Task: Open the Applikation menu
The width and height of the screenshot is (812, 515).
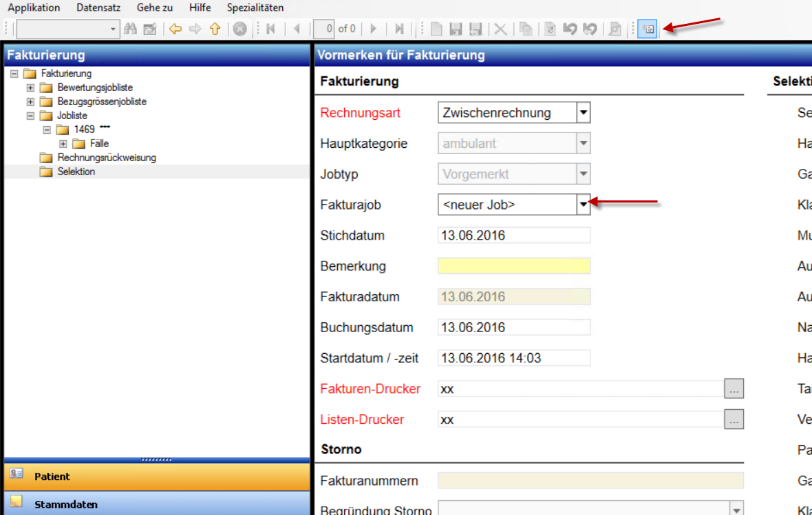Action: coord(34,7)
